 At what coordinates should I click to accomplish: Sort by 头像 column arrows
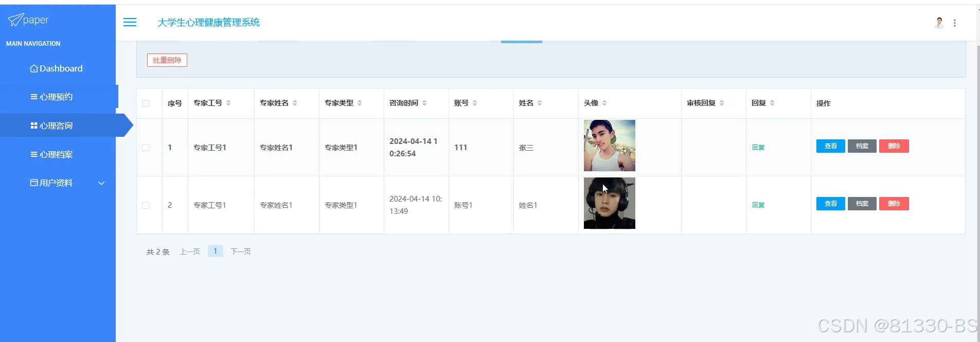pyautogui.click(x=604, y=103)
